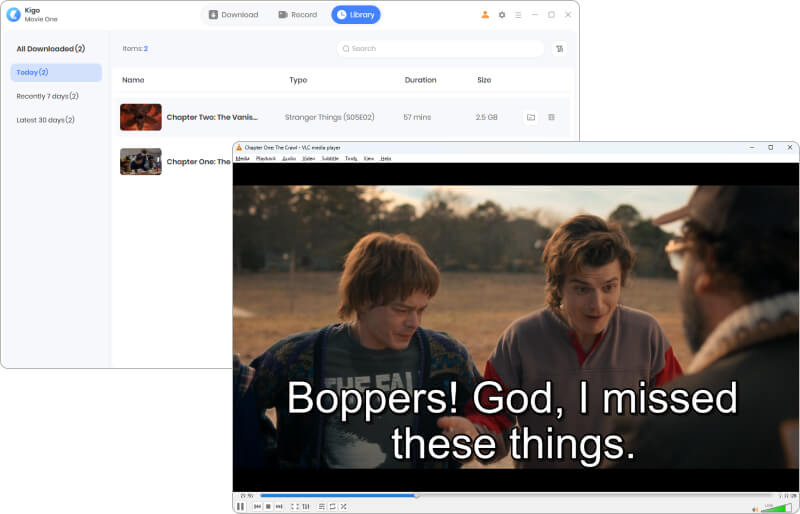Click the Chapter Two: The Vanis... title
800x514 pixels.
pos(212,117)
